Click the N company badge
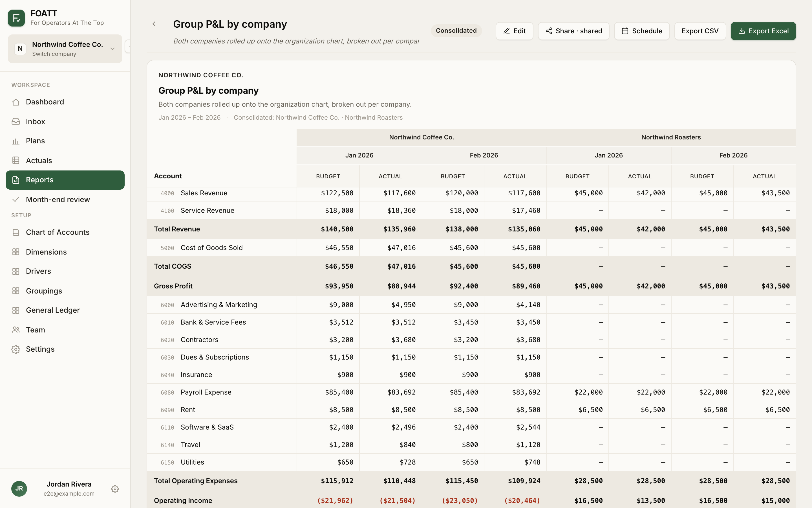The width and height of the screenshot is (812, 508). pyautogui.click(x=20, y=49)
